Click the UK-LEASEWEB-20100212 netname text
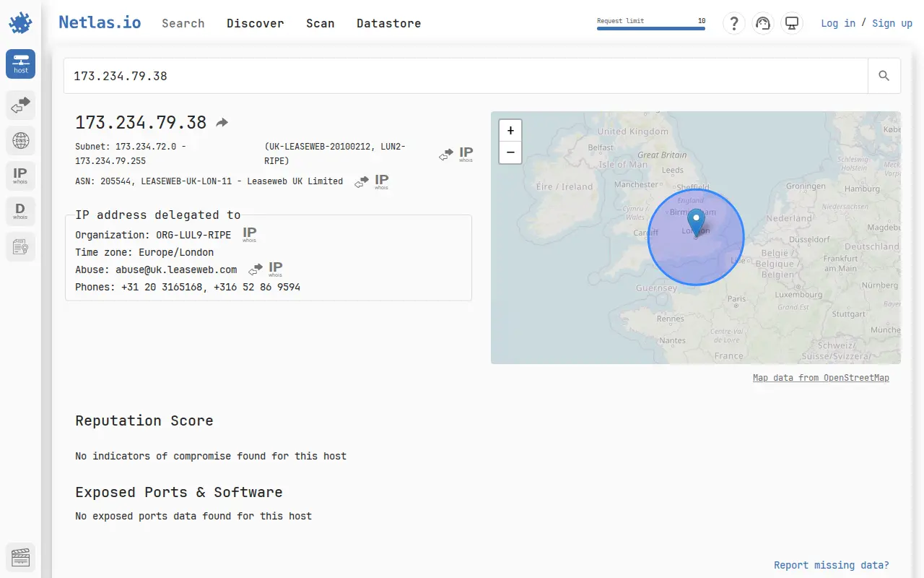 click(335, 154)
